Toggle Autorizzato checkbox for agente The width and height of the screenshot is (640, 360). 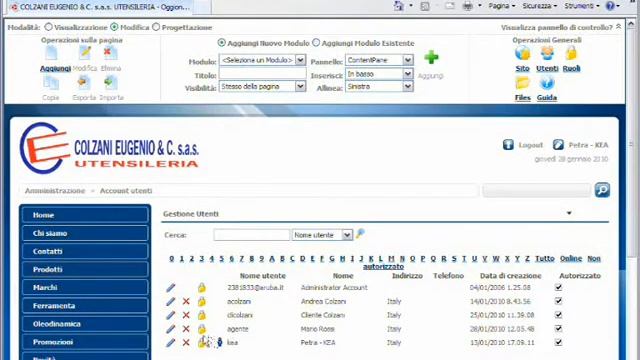(558, 329)
